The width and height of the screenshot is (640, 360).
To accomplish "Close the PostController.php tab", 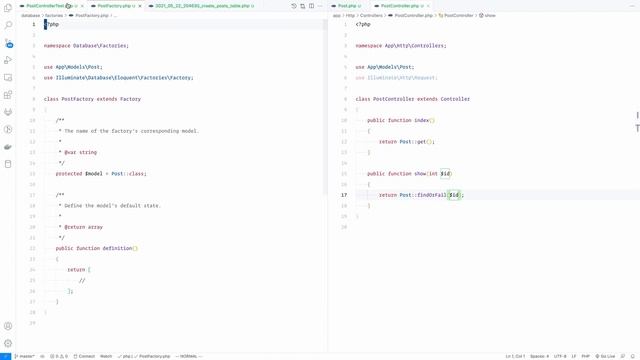I will coord(428,6).
